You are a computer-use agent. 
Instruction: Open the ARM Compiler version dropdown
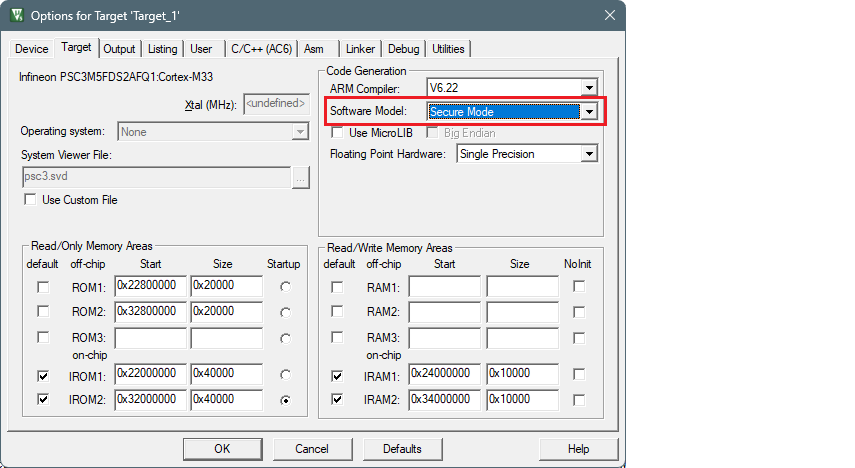[x=589, y=89]
